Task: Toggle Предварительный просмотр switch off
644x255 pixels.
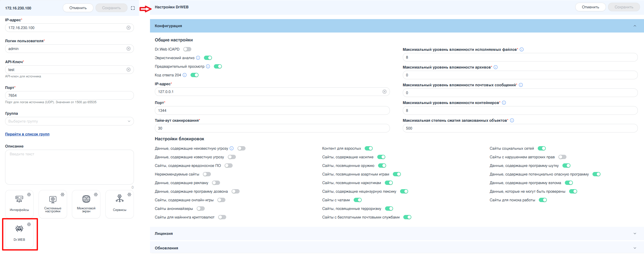Action: coord(218,66)
